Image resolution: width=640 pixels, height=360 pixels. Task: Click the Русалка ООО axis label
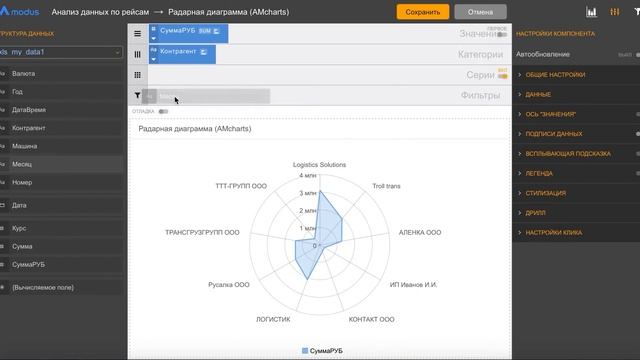229,285
